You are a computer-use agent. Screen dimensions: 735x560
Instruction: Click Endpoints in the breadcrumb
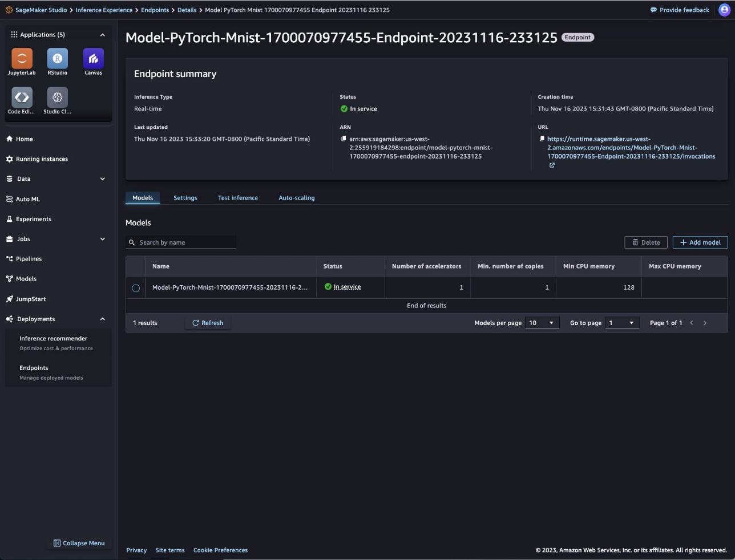click(155, 10)
